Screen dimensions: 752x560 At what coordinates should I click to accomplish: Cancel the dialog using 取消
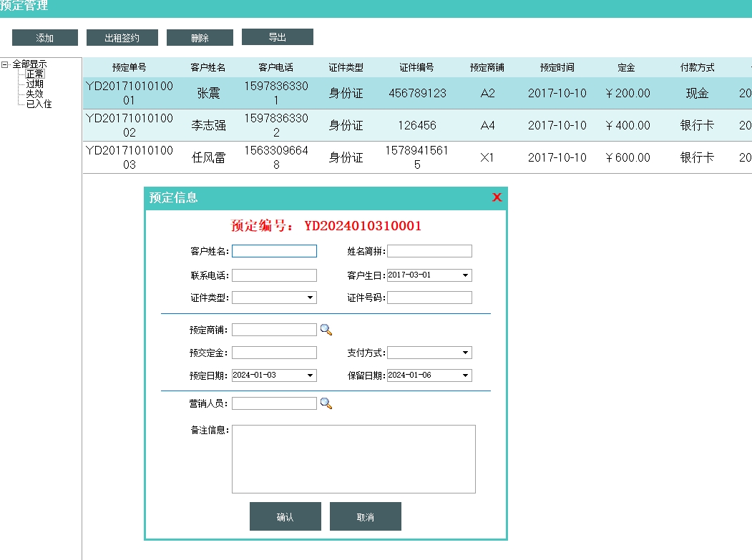click(x=366, y=516)
